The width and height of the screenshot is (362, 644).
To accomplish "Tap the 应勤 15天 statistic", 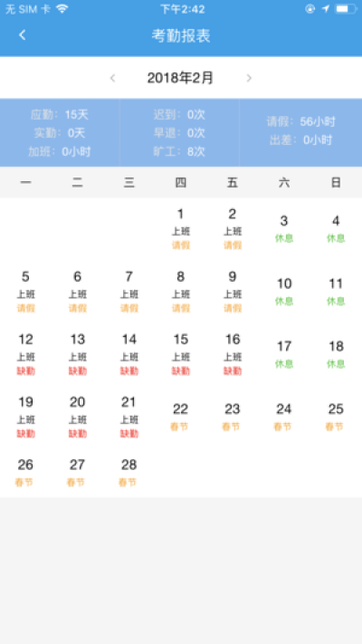I will click(60, 115).
